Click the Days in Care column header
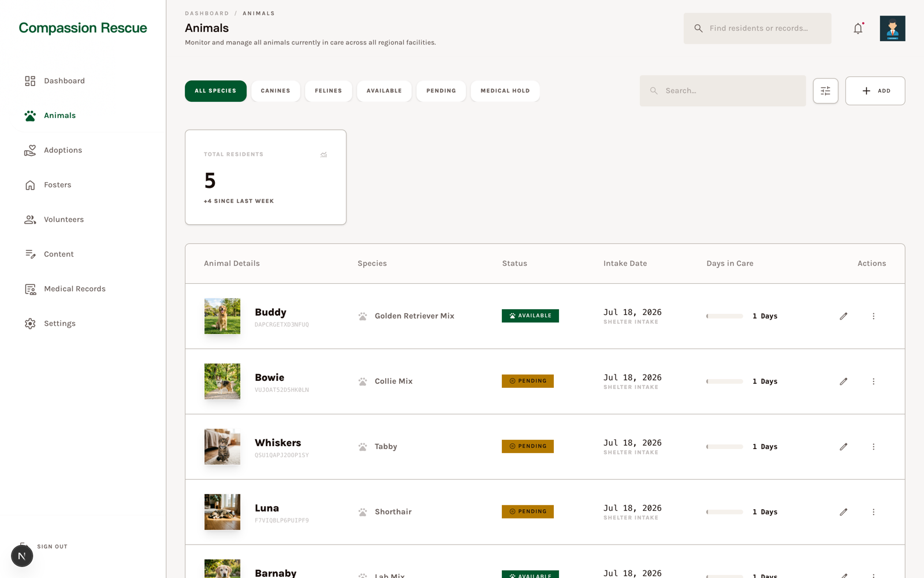Viewport: 924px width, 578px height. (730, 264)
